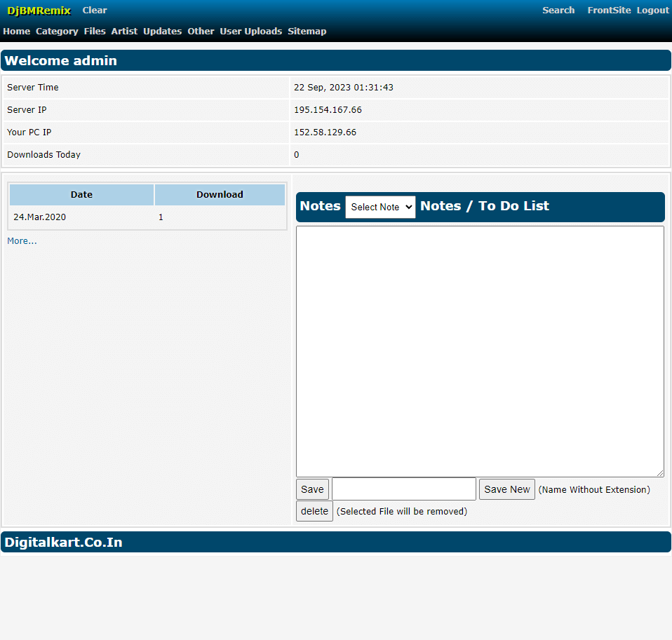Click the Save New button

pyautogui.click(x=506, y=489)
